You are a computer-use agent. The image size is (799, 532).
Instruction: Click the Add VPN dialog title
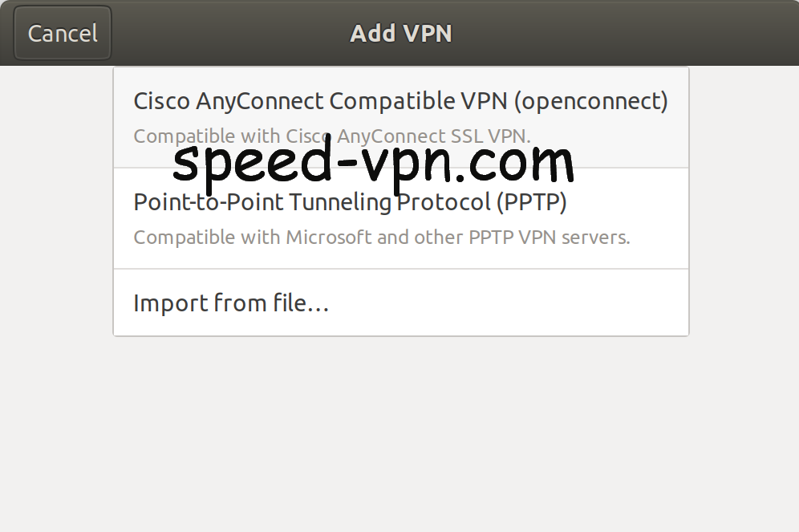pyautogui.click(x=400, y=34)
